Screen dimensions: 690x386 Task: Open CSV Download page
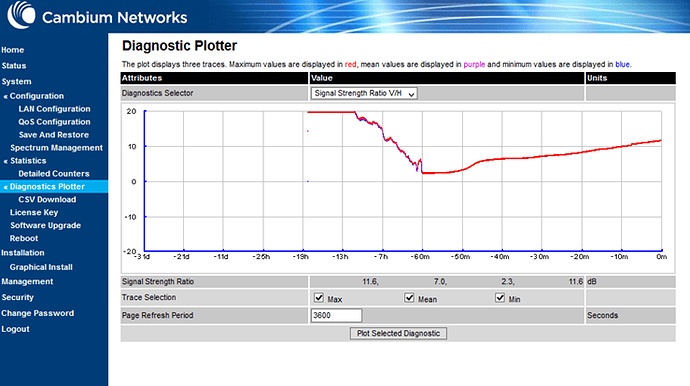click(47, 199)
